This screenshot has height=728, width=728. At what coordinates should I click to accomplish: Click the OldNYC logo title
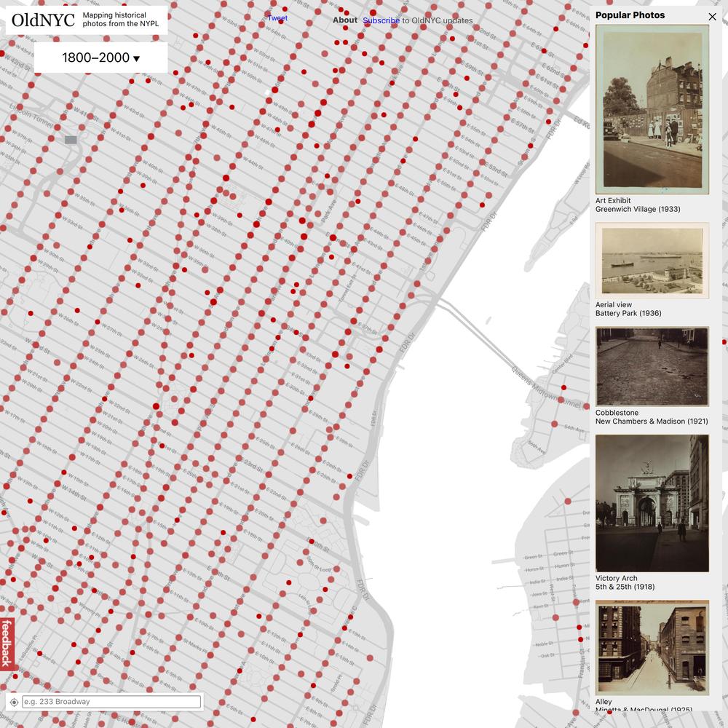coord(43,20)
